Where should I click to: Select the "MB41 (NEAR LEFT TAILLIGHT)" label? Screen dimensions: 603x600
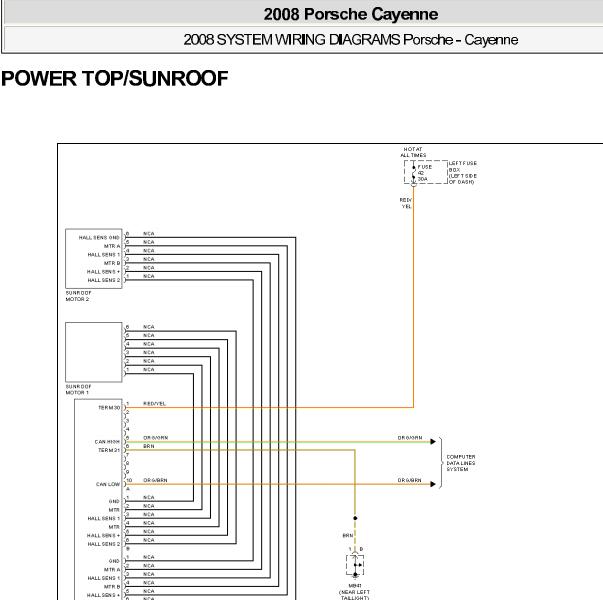[x=354, y=592]
